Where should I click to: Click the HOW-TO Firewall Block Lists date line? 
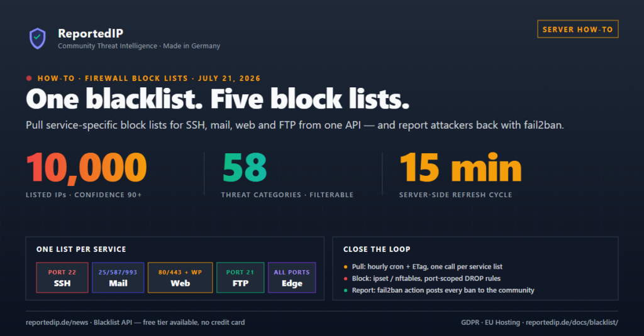click(x=148, y=79)
